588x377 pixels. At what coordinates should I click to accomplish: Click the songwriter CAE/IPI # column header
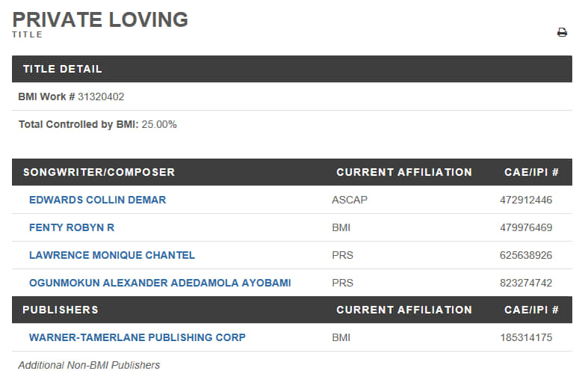click(531, 172)
